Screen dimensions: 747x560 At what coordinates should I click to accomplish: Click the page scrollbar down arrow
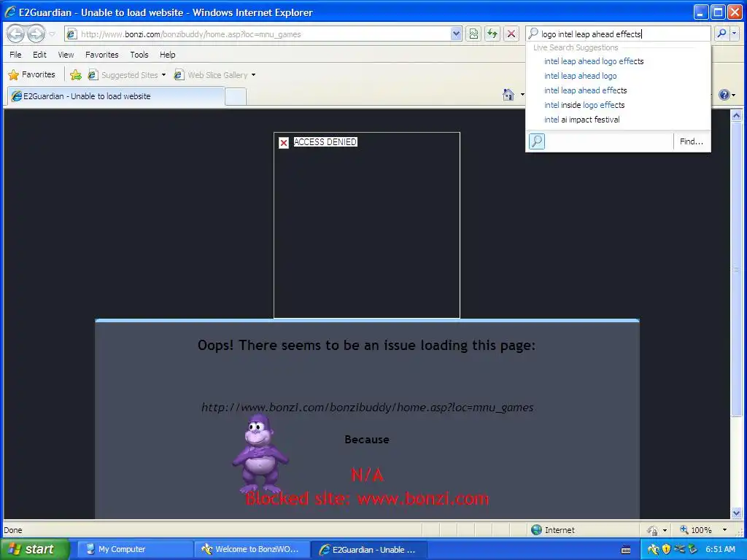736,513
